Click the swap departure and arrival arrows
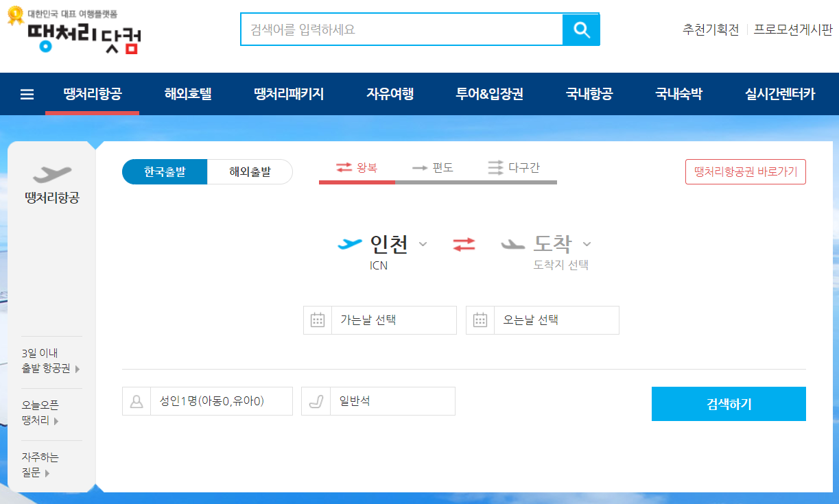Viewport: 839px width, 504px height. pyautogui.click(x=464, y=244)
